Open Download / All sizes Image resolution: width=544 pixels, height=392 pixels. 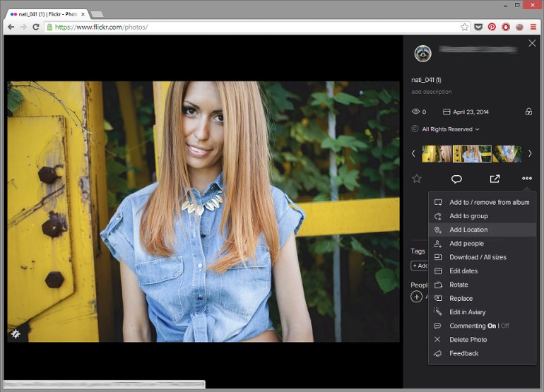[483, 257]
